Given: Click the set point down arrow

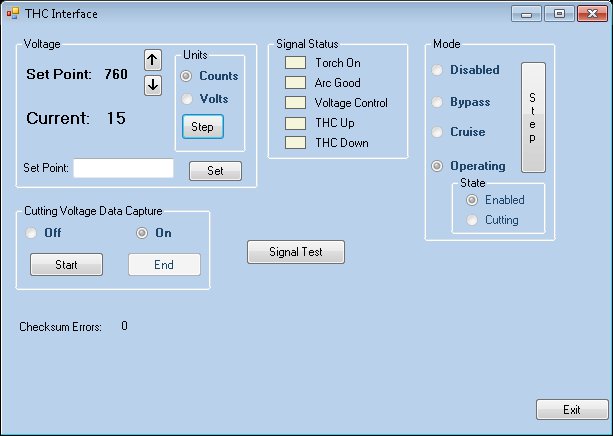Looking at the screenshot, I should (x=153, y=85).
